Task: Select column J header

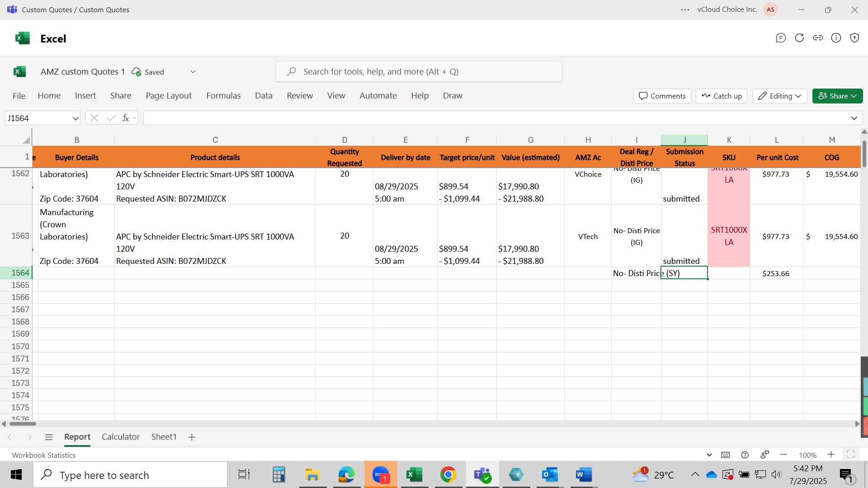Action: click(684, 140)
